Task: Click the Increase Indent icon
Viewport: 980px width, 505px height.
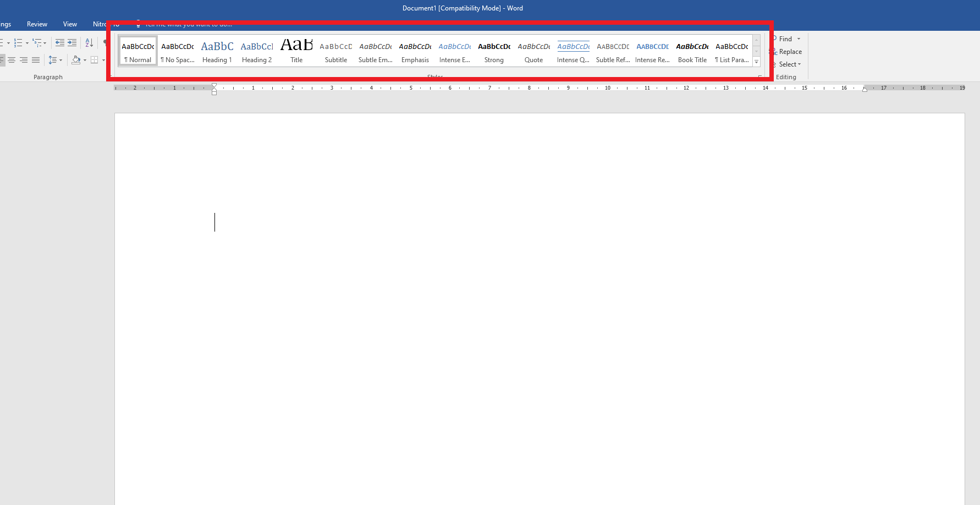Action: [72, 43]
